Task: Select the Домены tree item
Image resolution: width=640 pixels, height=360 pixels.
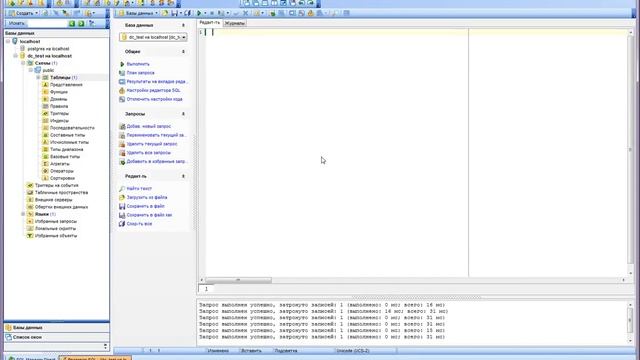Action: [x=58, y=99]
